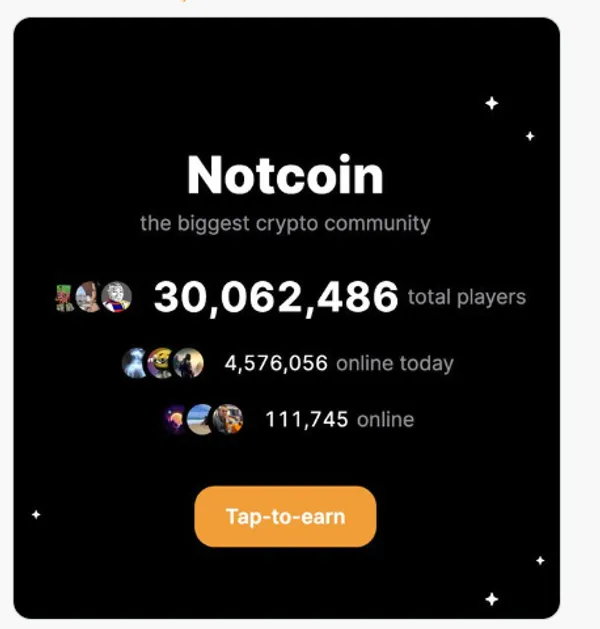Click the pale blue figure avatar
Viewport: 600px width, 629px height.
point(135,363)
